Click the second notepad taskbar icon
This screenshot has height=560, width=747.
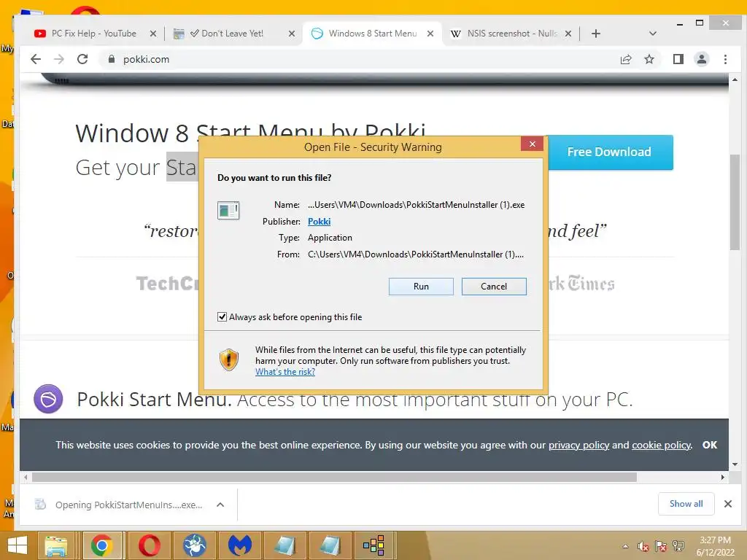(x=330, y=545)
